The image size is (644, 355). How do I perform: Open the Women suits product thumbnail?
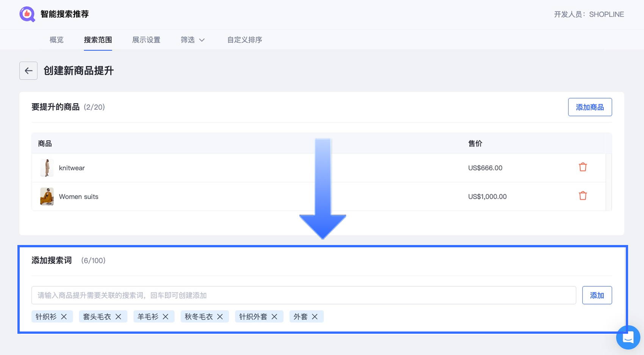47,196
